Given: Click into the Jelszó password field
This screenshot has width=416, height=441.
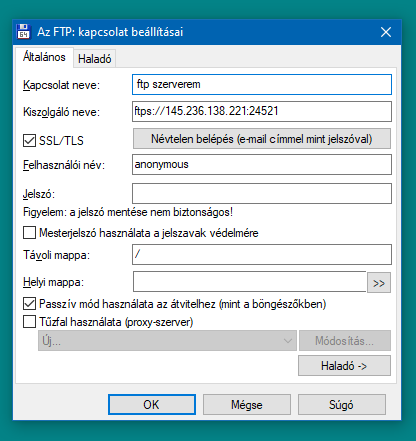Looking at the screenshot, I should pos(262,193).
